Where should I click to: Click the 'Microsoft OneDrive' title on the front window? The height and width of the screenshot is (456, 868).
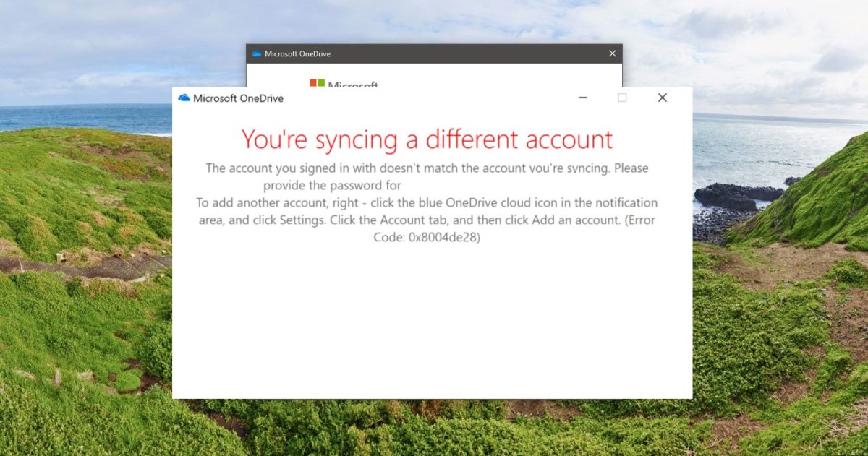click(x=239, y=98)
